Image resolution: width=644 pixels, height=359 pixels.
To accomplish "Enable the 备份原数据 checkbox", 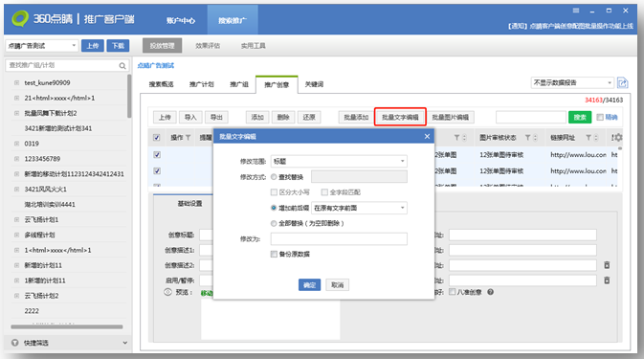I will click(274, 255).
